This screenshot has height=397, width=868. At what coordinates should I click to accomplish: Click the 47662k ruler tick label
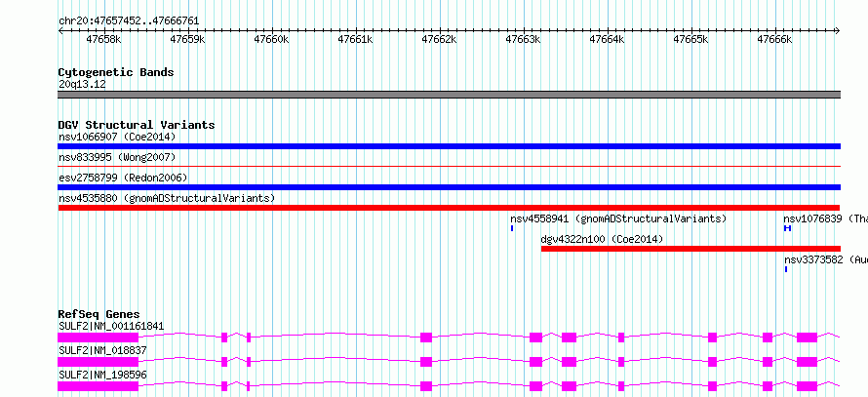(x=440, y=40)
